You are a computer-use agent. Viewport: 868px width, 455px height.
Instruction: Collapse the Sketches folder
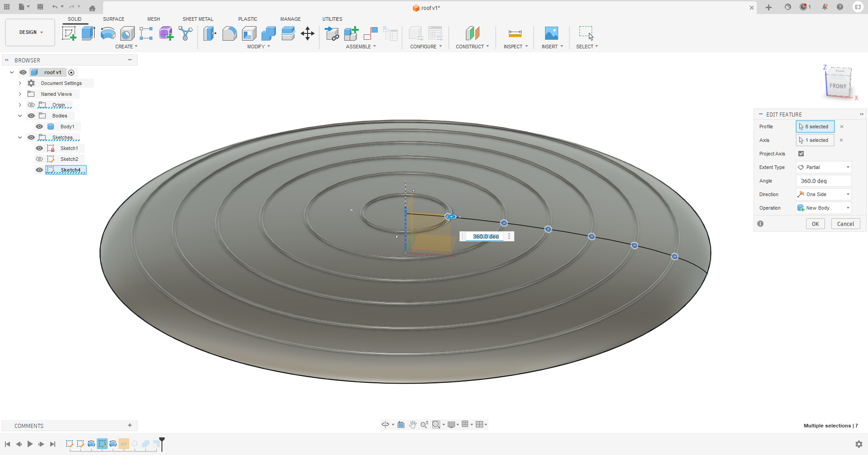coord(20,137)
